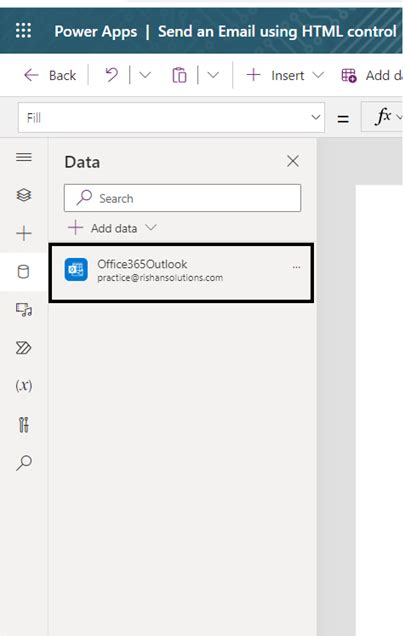Select the Office365Outlook connection

(181, 273)
